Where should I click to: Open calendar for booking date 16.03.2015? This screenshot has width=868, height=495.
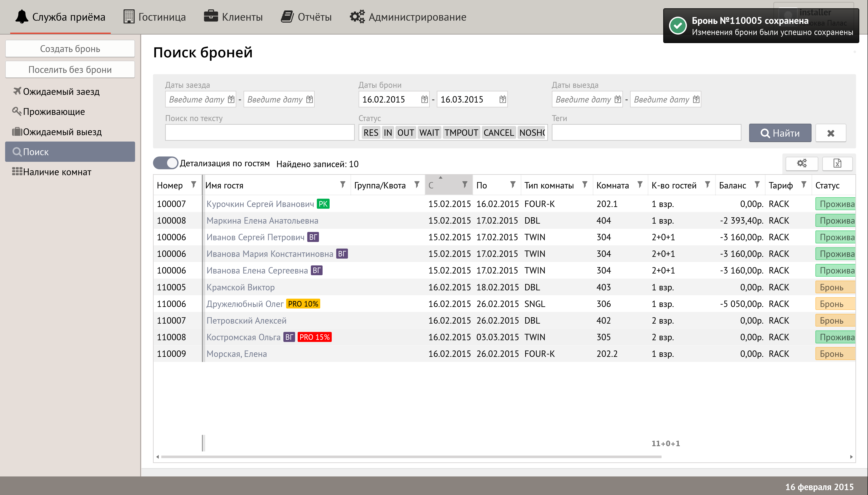pos(502,99)
